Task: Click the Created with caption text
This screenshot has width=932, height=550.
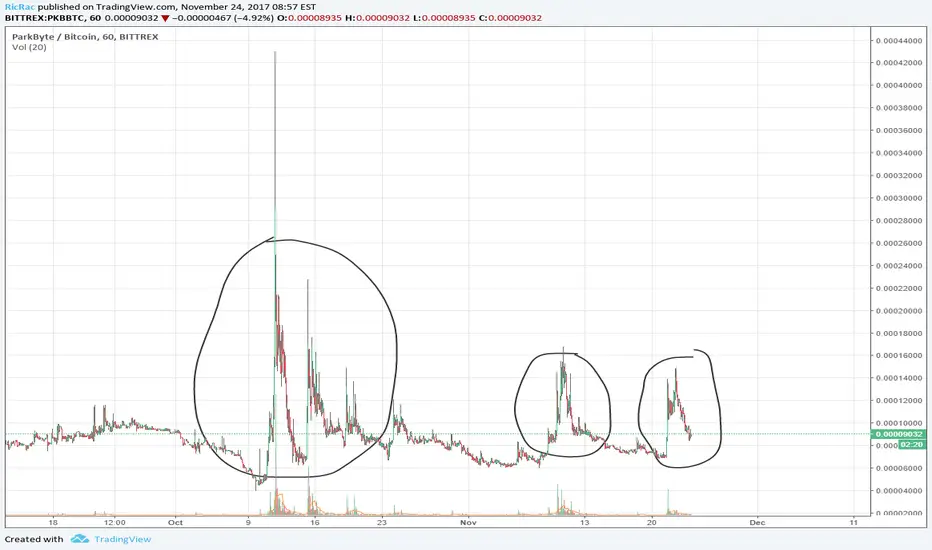Action: [34, 539]
